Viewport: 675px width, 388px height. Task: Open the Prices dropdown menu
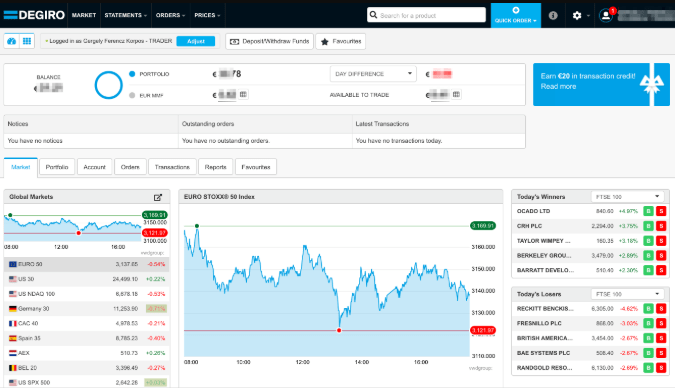click(x=207, y=15)
